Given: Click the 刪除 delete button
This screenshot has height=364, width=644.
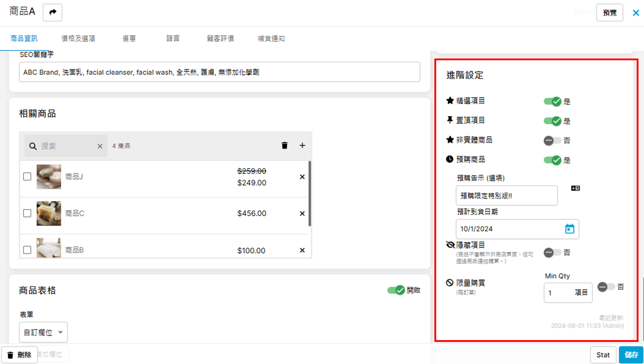Looking at the screenshot, I should (19, 355).
